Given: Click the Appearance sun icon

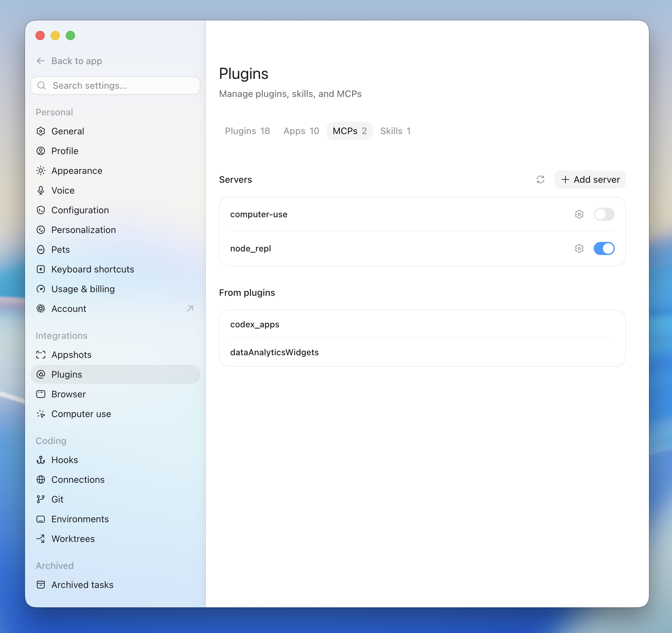Looking at the screenshot, I should point(41,171).
